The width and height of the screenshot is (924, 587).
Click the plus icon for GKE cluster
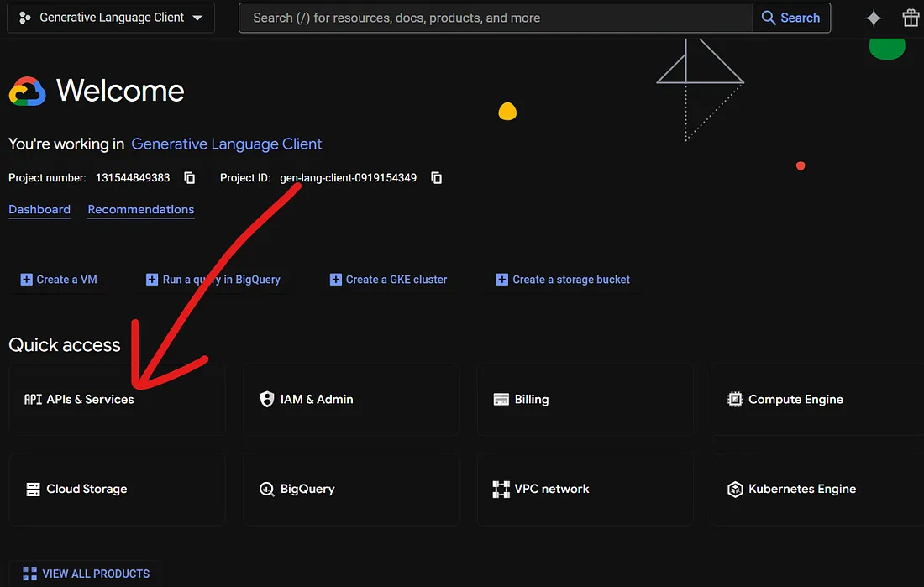pos(336,280)
